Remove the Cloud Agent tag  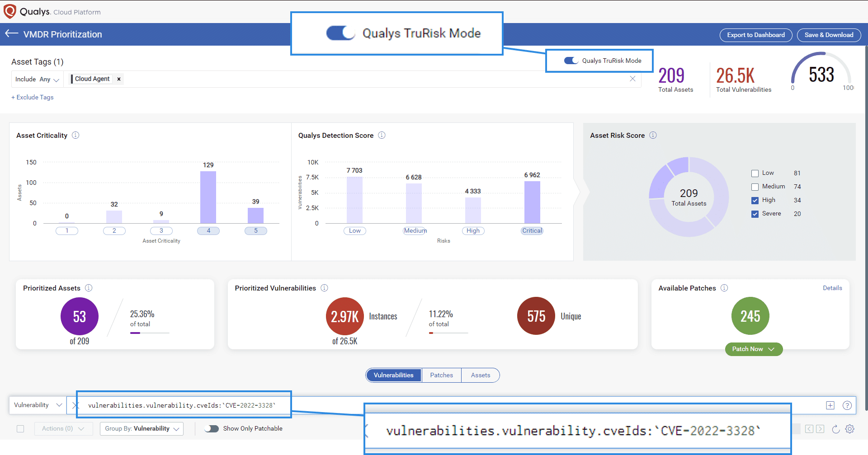click(x=119, y=79)
